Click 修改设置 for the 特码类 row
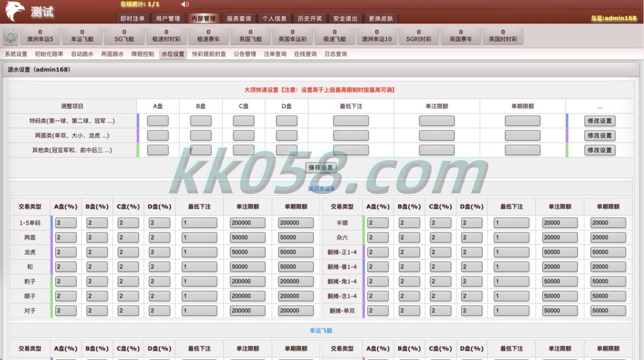This screenshot has height=360, width=644. pyautogui.click(x=599, y=121)
